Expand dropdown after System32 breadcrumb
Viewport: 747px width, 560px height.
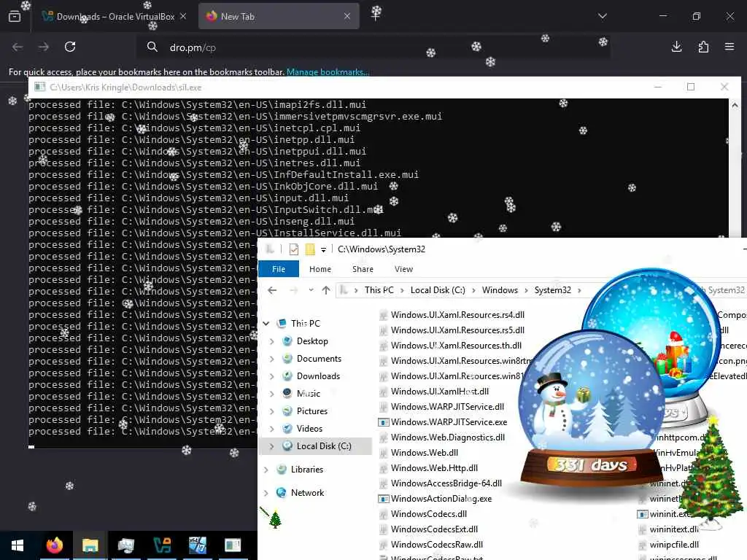click(579, 290)
